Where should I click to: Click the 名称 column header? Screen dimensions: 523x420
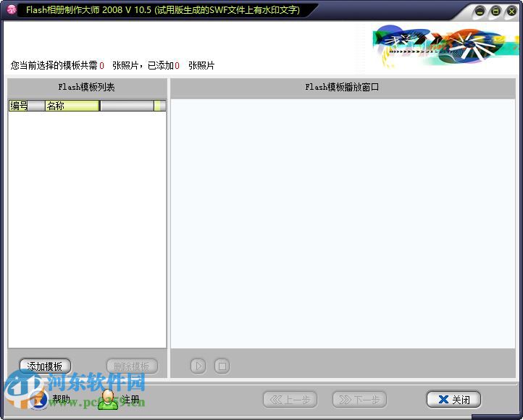point(72,106)
